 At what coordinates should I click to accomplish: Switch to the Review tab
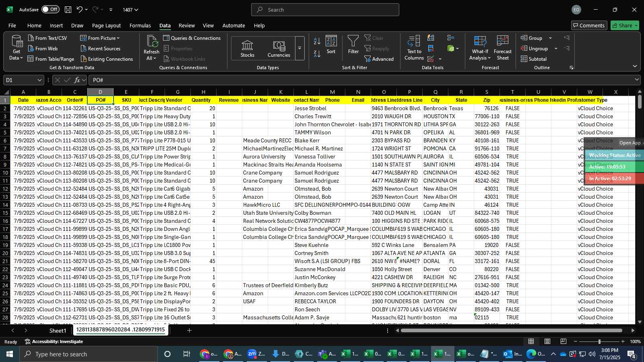coord(187,25)
